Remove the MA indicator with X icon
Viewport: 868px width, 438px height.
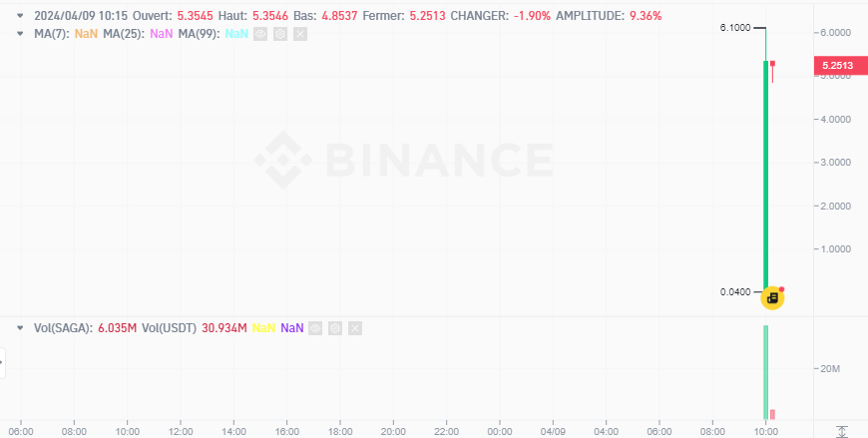click(x=301, y=34)
